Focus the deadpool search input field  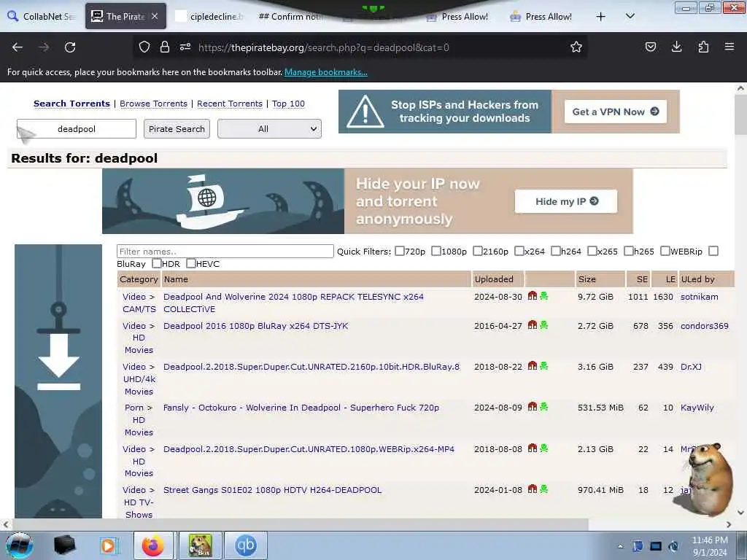[x=77, y=128]
